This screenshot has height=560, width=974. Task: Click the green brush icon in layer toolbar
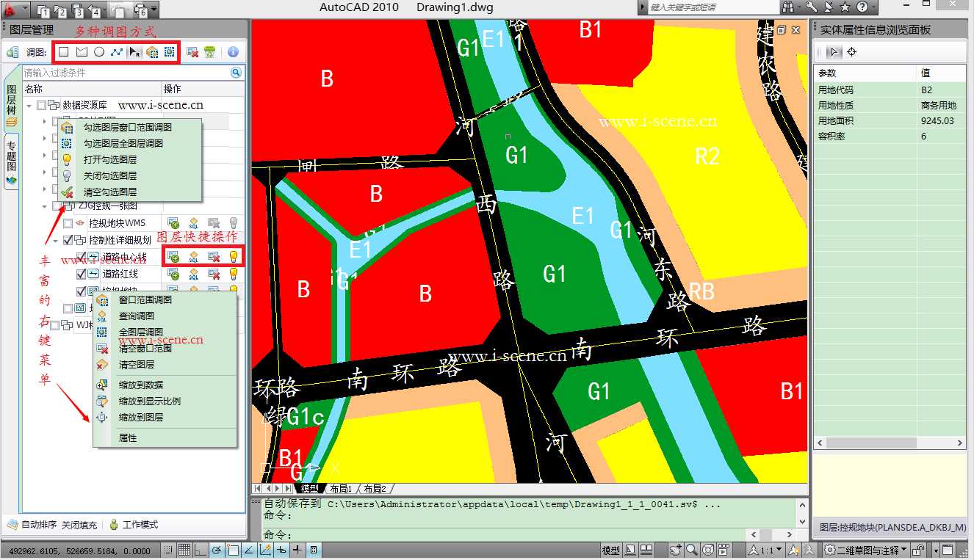tap(210, 52)
